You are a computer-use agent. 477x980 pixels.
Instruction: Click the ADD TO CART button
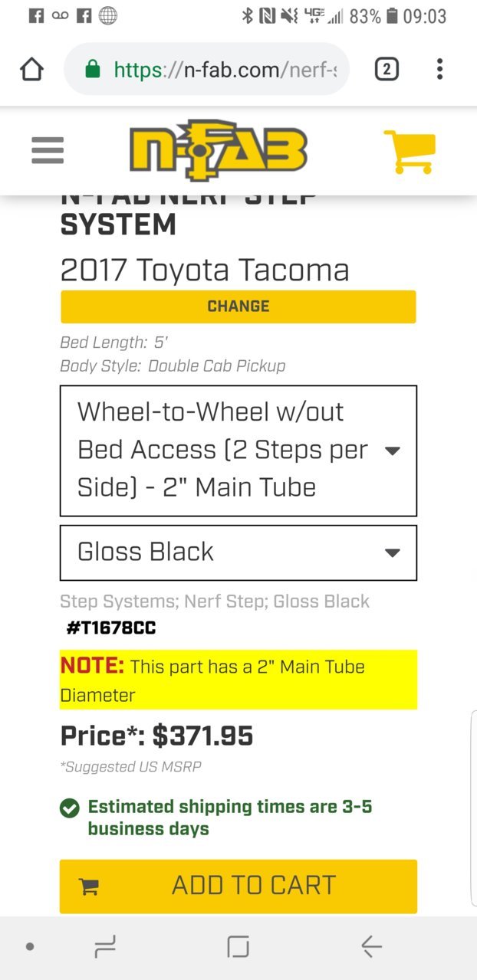(x=238, y=886)
